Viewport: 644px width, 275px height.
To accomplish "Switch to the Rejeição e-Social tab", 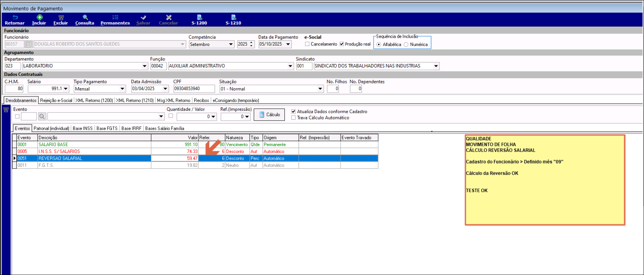I will (x=56, y=101).
